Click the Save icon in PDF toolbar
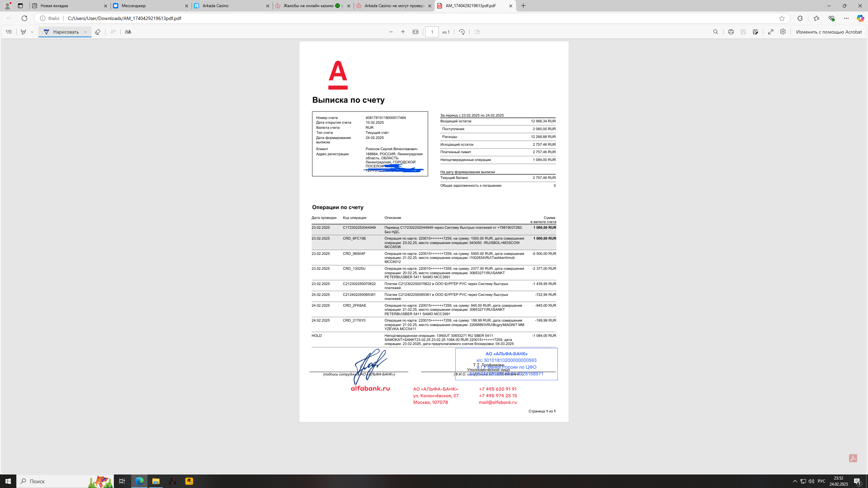This screenshot has height=488, width=868. (x=743, y=32)
